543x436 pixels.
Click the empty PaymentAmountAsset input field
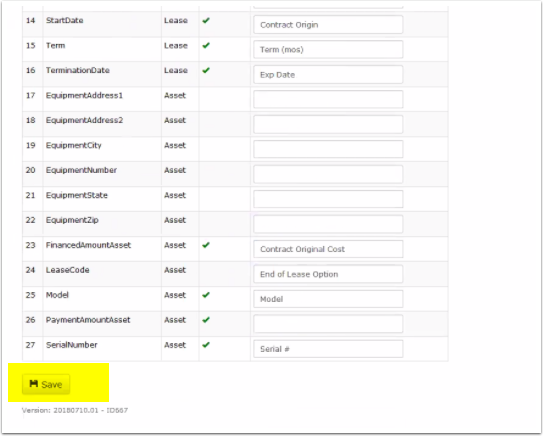click(x=328, y=324)
